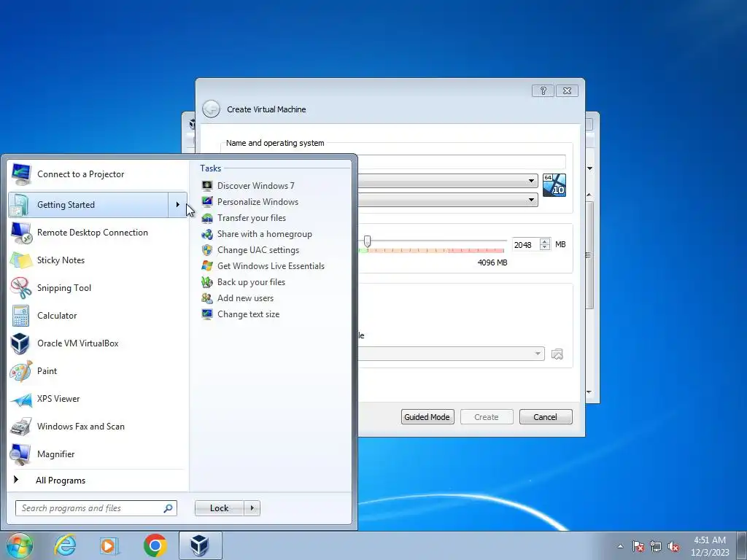Launch Remote Desktop Connection icon

click(x=20, y=233)
